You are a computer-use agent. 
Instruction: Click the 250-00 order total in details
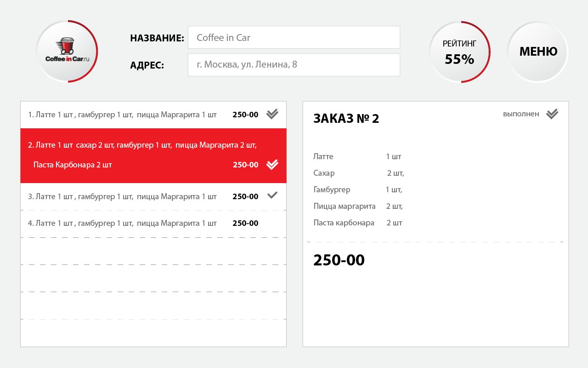pos(339,260)
